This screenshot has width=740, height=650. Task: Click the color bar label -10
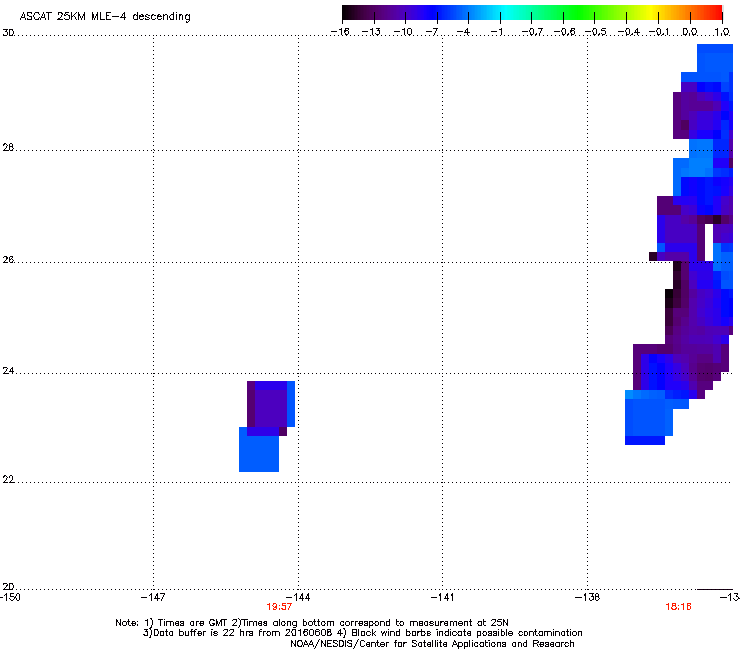pos(403,32)
